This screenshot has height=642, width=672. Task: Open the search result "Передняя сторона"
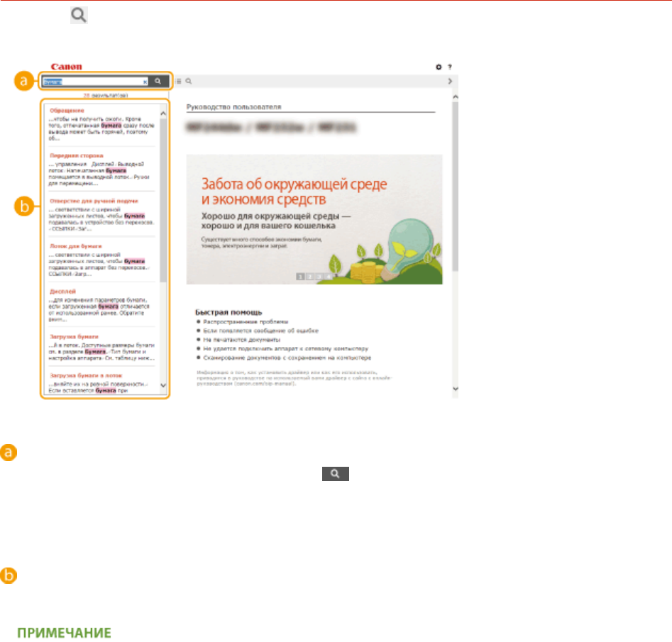(x=77, y=155)
